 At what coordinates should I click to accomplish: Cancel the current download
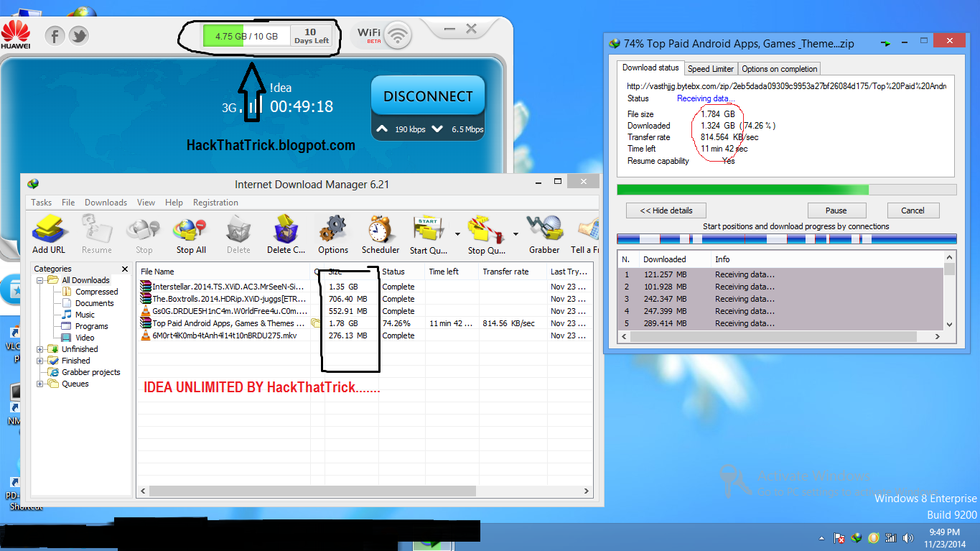(x=913, y=210)
